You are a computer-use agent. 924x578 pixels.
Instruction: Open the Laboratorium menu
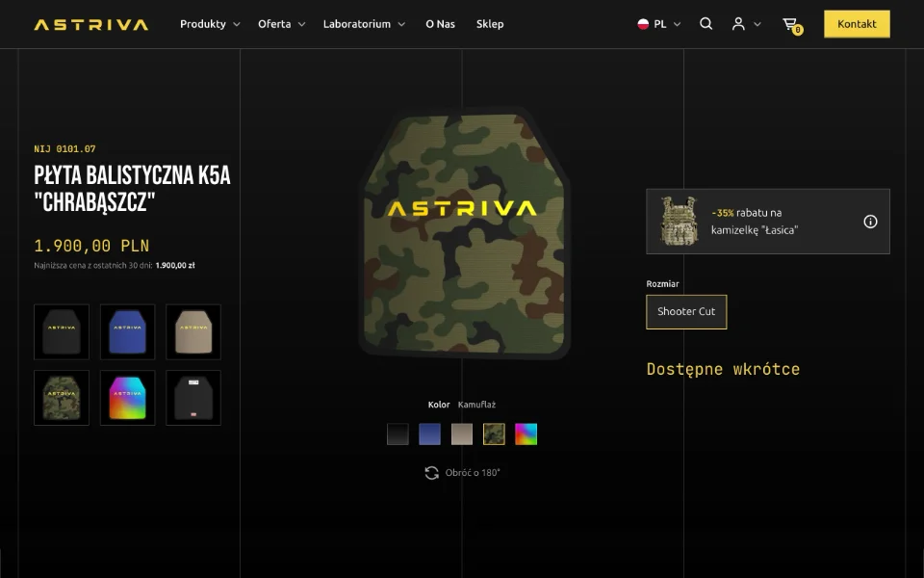pos(356,24)
